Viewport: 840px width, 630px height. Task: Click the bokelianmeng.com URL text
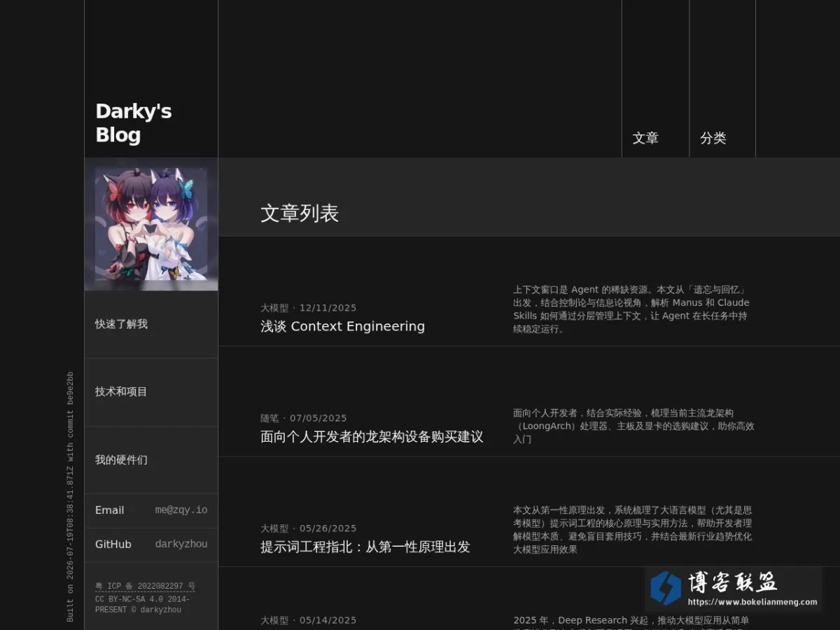pos(752,602)
